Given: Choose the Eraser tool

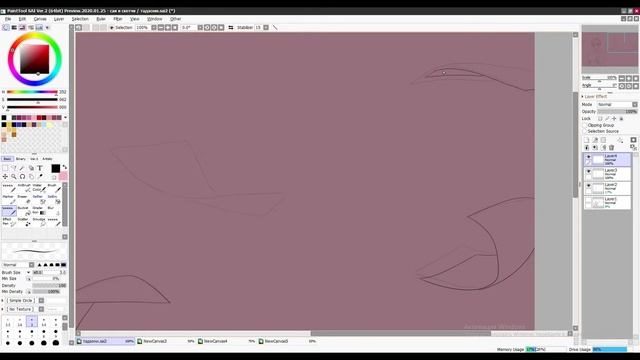Looking at the screenshot, I should click(x=24, y=199).
